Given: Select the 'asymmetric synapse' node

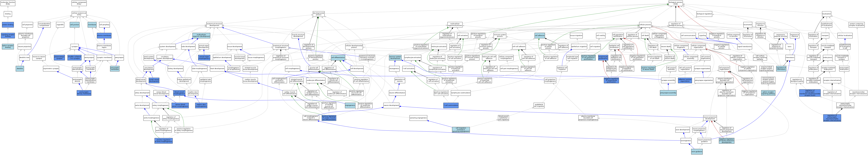Looking at the screenshot, I should [51, 69].
